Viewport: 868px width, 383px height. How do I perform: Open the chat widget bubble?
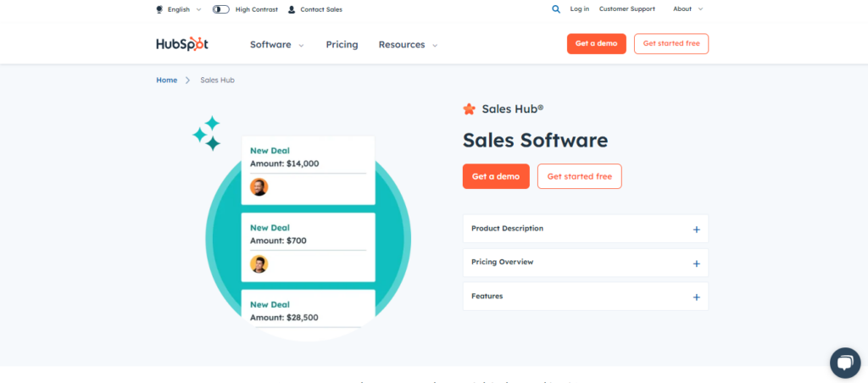844,363
